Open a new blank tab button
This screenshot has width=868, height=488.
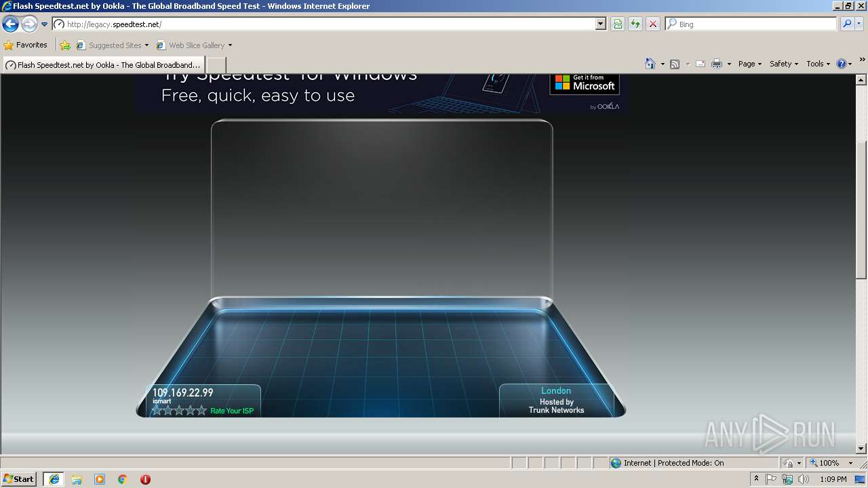[216, 65]
